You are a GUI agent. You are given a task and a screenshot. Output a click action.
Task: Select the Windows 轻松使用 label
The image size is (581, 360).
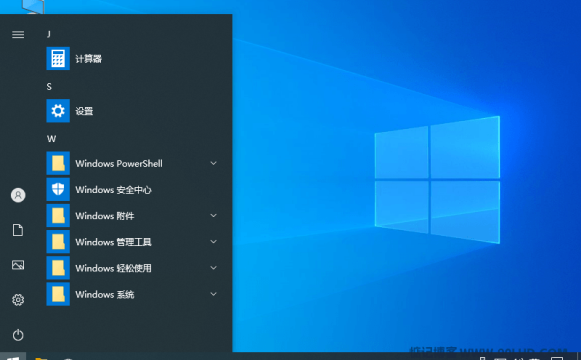[113, 268]
